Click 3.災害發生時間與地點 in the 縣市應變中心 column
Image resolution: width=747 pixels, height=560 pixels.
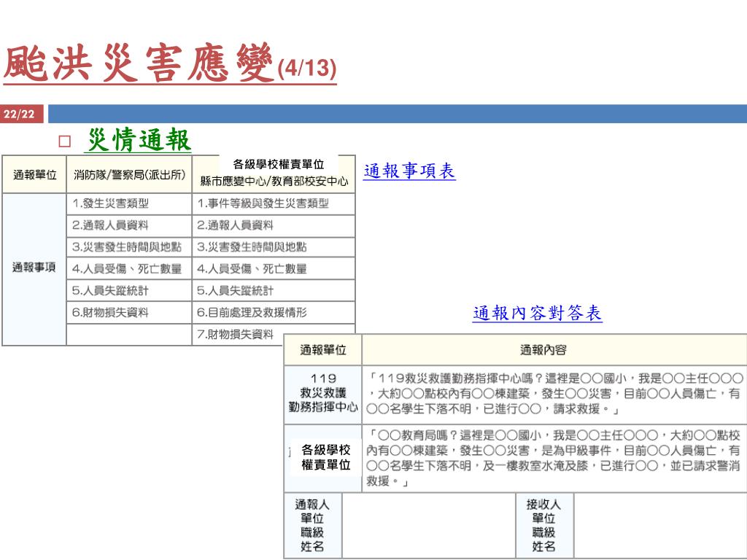pyautogui.click(x=274, y=247)
